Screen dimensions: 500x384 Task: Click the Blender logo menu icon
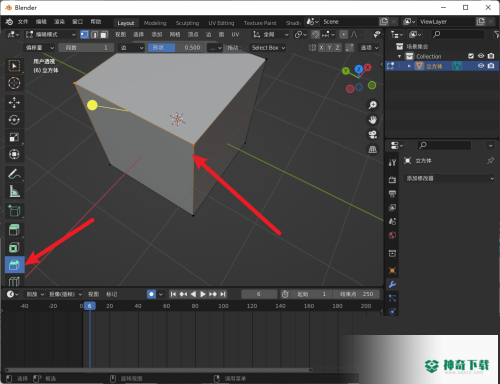tap(9, 22)
